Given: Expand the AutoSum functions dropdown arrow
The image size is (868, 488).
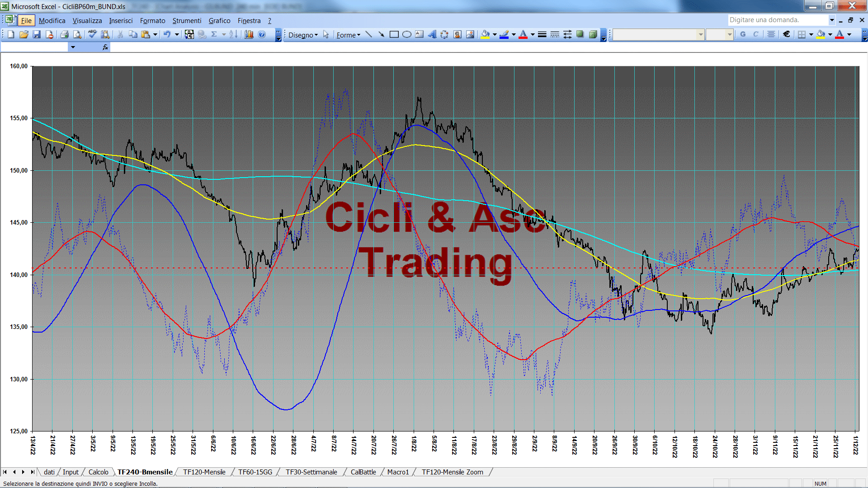Looking at the screenshot, I should tap(224, 34).
